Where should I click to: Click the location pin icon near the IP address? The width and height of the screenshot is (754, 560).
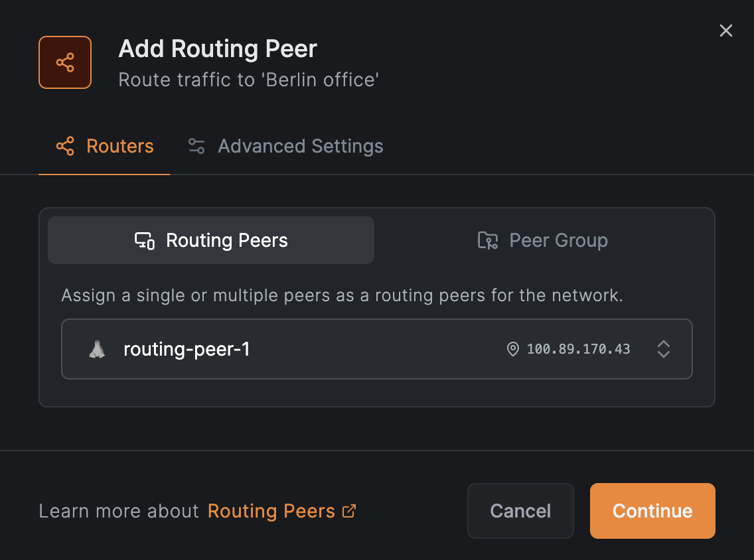tap(512, 349)
